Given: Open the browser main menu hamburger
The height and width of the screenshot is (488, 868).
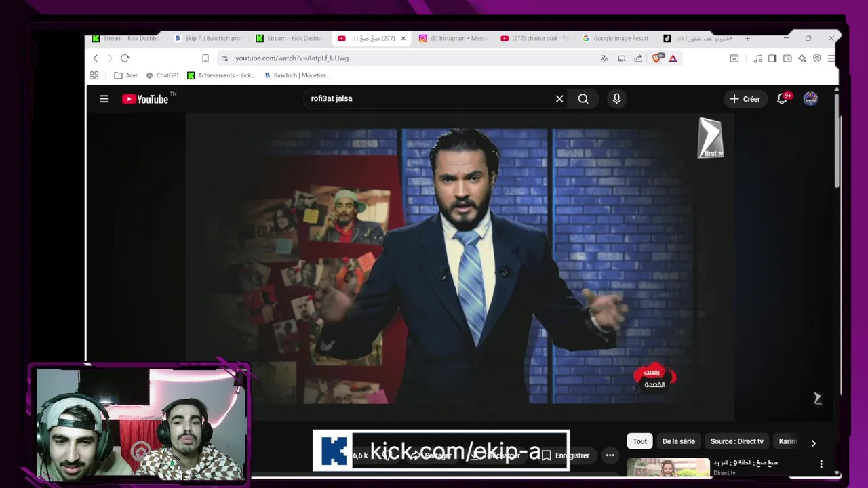Looking at the screenshot, I should pyautogui.click(x=831, y=58).
